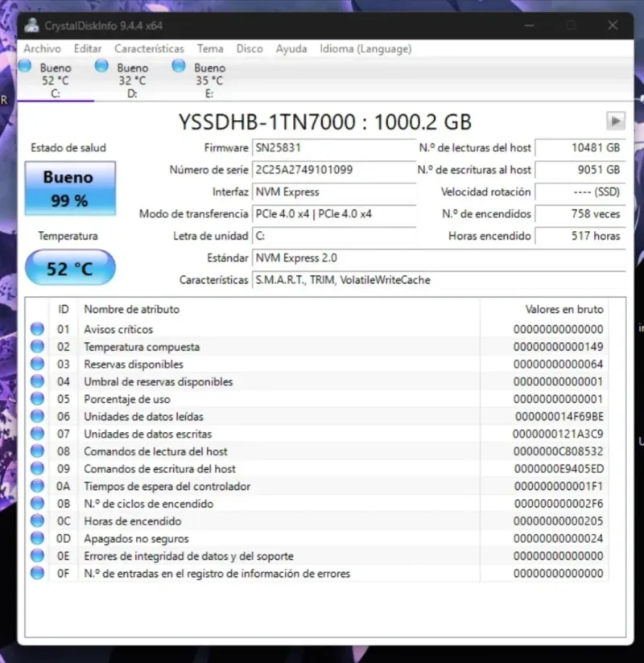Viewport: 644px width, 663px height.
Task: Click the transfer mode field PCIe 4.0 x4
Action: point(334,214)
